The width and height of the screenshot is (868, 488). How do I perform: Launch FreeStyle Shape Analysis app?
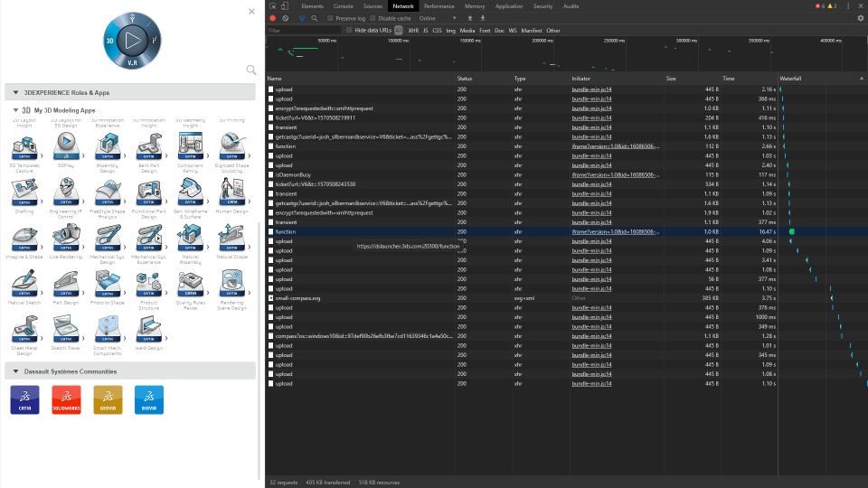pyautogui.click(x=108, y=192)
